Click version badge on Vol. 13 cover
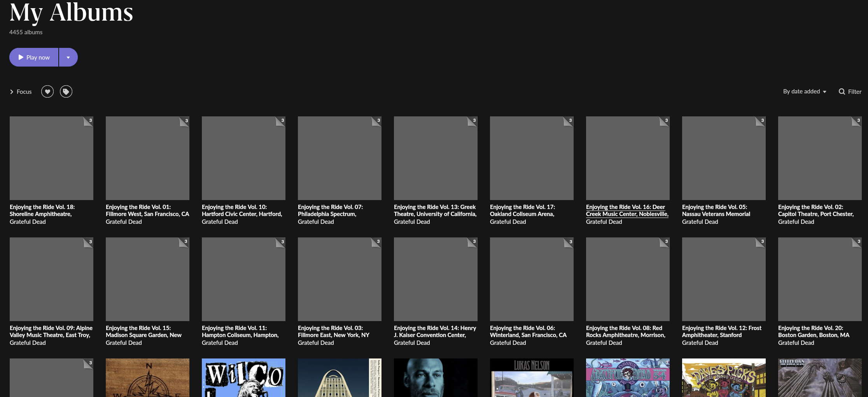 click(473, 121)
